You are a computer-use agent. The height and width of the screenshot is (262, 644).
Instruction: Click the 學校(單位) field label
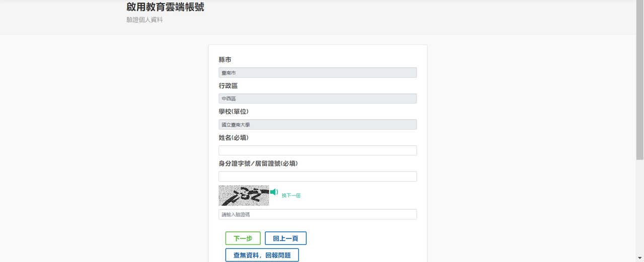click(x=234, y=112)
